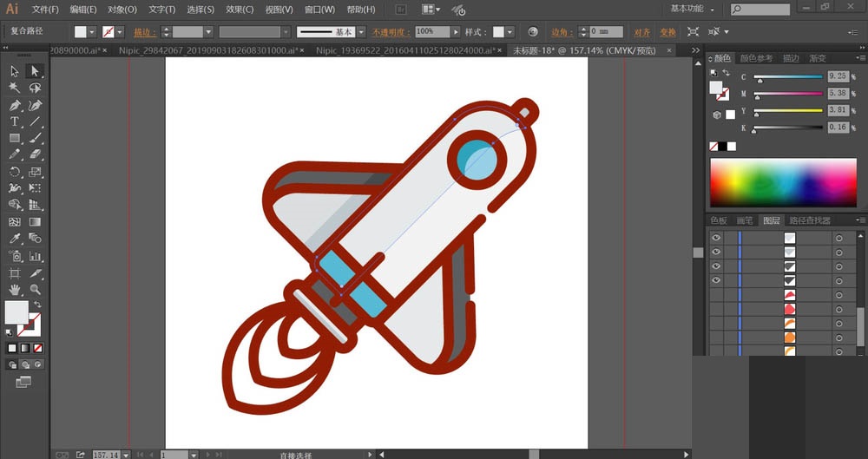Open the fill color dropdown in control bar

pos(93,32)
